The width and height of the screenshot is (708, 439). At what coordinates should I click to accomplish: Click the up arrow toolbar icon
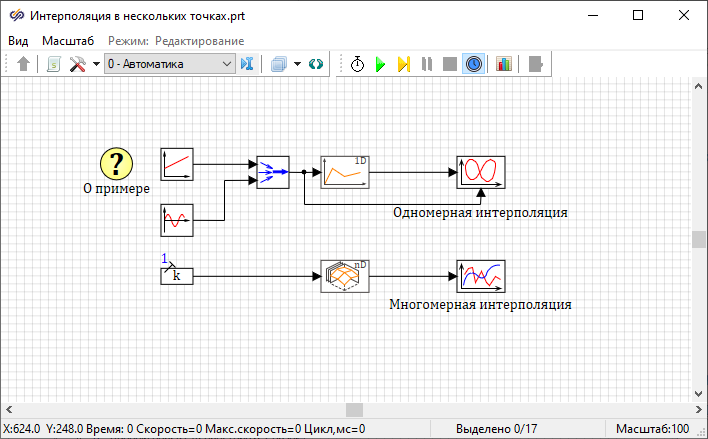tap(24, 64)
